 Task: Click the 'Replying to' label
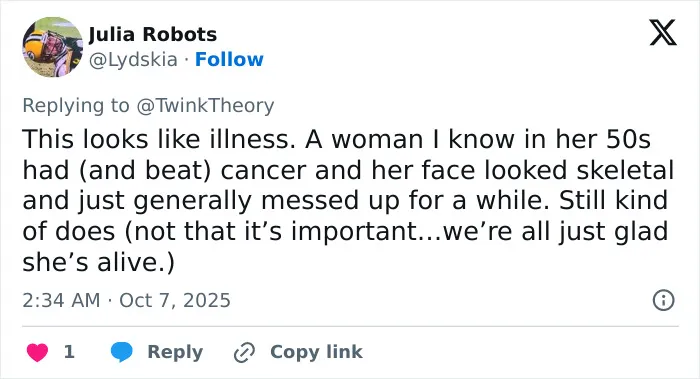pyautogui.click(x=76, y=106)
